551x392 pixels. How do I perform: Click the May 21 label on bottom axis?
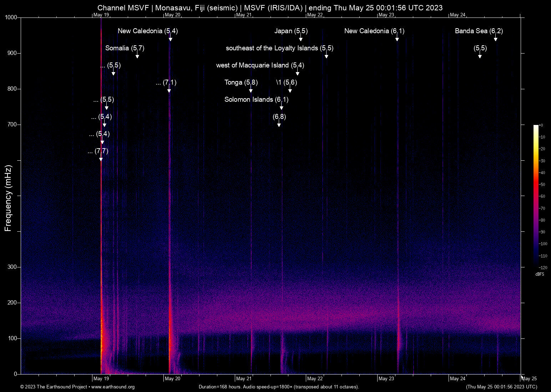pos(244,379)
